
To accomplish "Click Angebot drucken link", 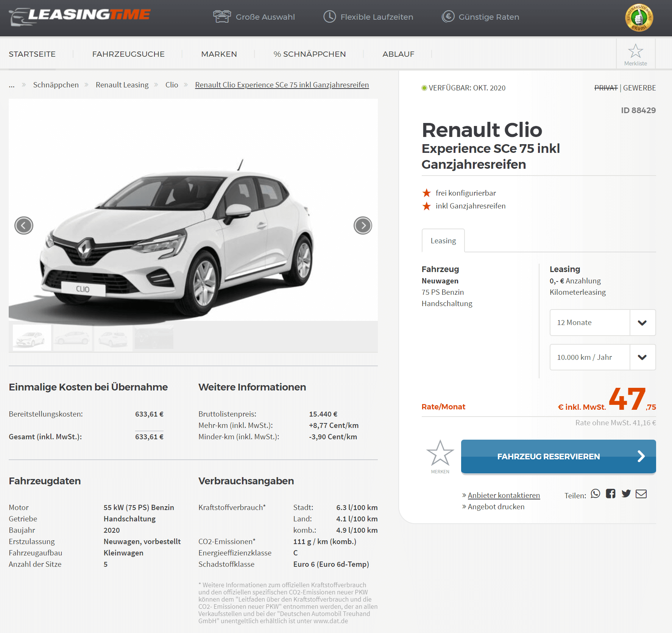I will pos(496,507).
